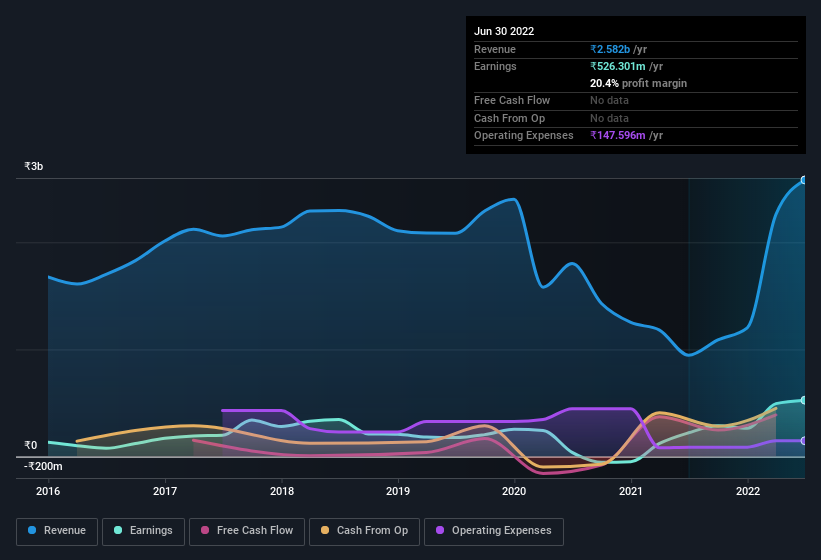The width and height of the screenshot is (821, 560).
Task: Click the Jun 30 2022 tooltip date
Action: (504, 31)
